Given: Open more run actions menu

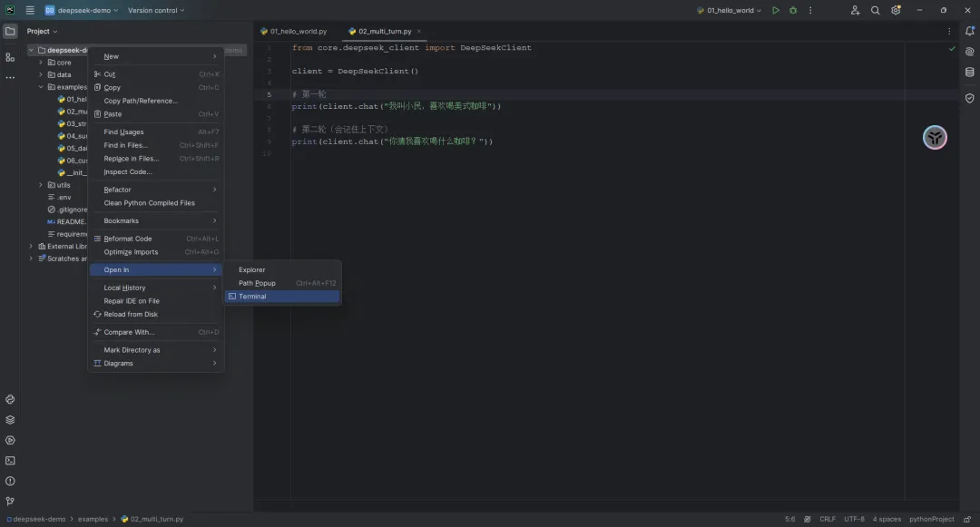Looking at the screenshot, I should pos(810,11).
